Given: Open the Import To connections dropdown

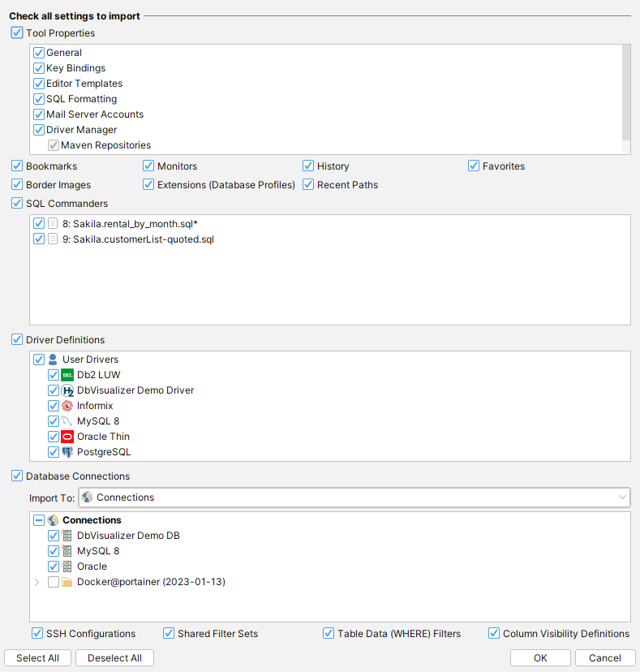Looking at the screenshot, I should click(622, 498).
